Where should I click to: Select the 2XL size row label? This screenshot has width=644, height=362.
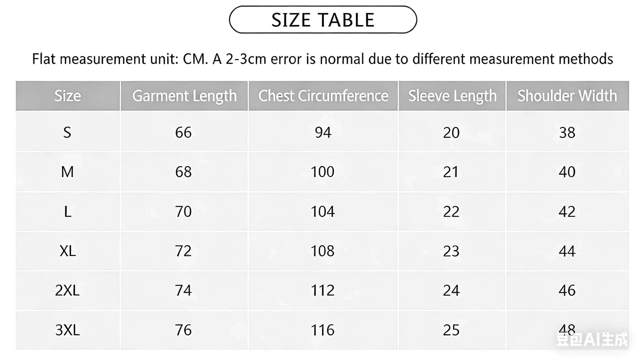coord(67,290)
